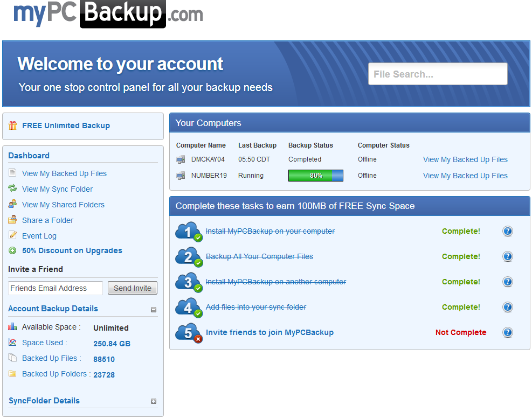Click the bar chart icon beside Available Space
The image size is (532, 419).
click(x=12, y=326)
